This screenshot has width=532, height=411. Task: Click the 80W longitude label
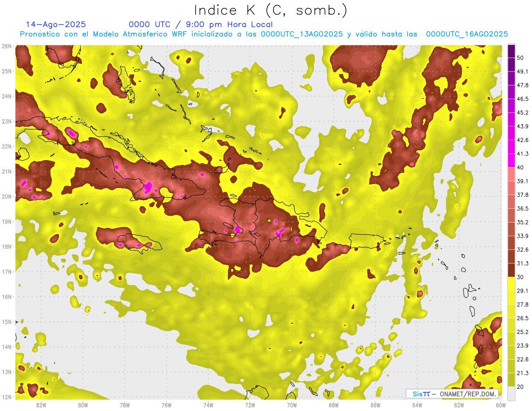(x=83, y=405)
